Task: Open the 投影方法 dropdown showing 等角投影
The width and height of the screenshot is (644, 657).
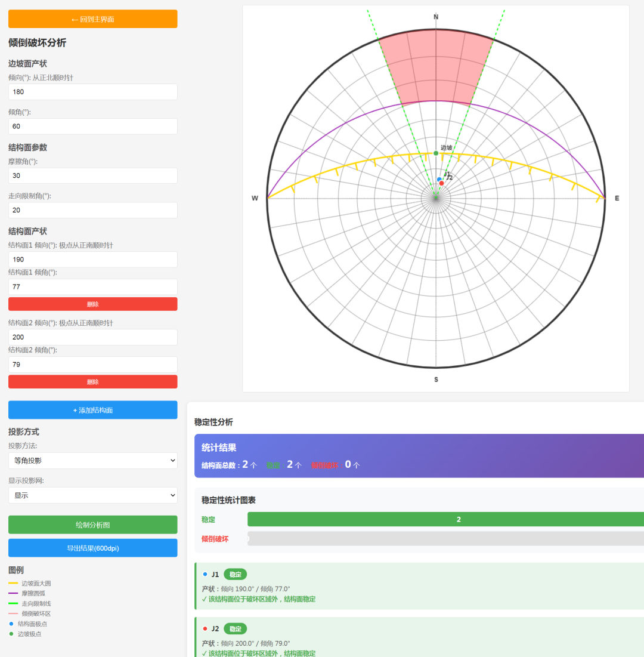Action: tap(93, 461)
